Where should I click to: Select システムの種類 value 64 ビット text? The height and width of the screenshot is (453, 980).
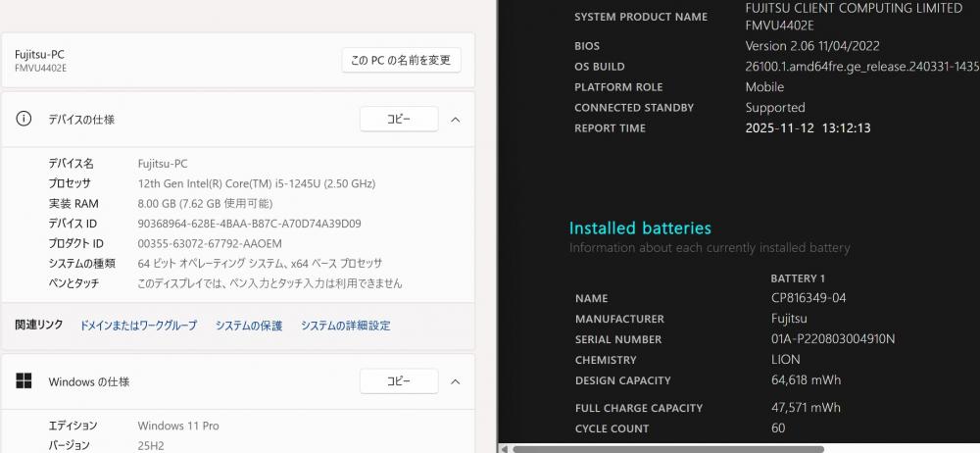pos(260,264)
